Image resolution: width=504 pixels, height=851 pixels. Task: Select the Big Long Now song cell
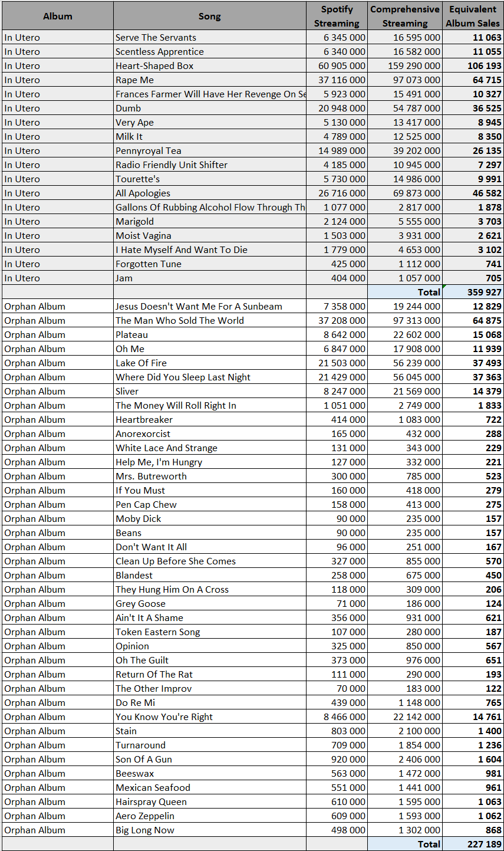[x=209, y=830]
